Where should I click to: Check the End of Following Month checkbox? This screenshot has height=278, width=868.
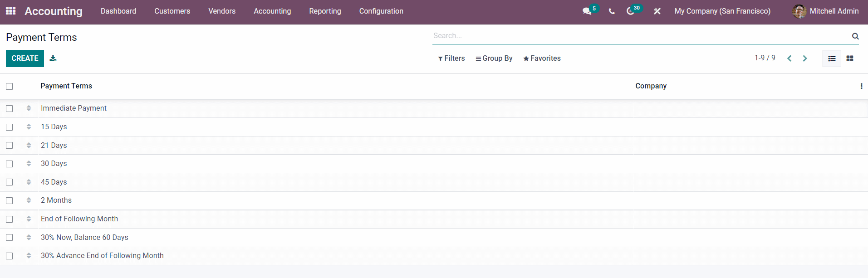click(x=10, y=219)
